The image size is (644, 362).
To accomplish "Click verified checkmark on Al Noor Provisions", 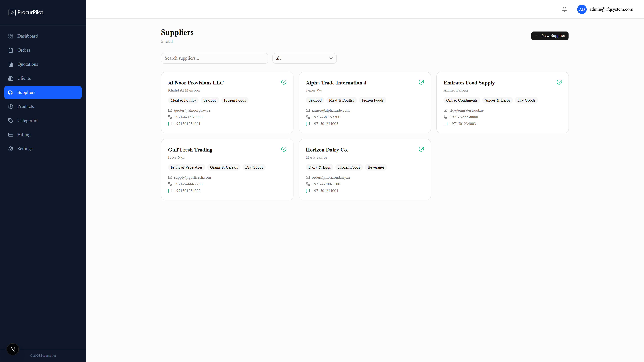I will click(284, 82).
